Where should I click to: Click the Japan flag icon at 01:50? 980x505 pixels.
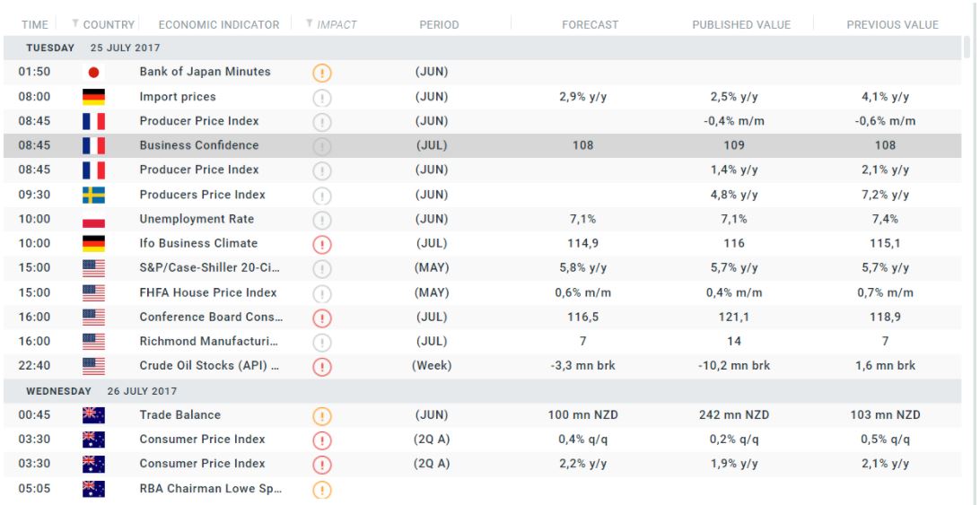(93, 73)
